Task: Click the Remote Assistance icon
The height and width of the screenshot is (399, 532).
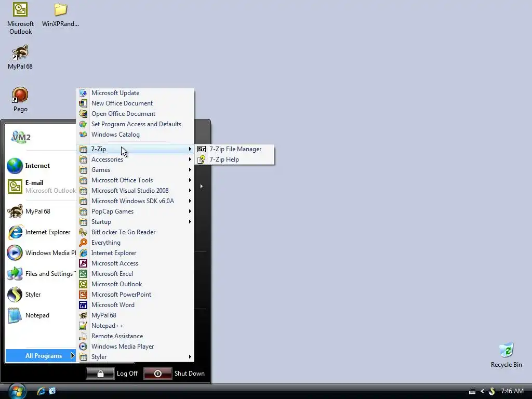Action: point(83,336)
